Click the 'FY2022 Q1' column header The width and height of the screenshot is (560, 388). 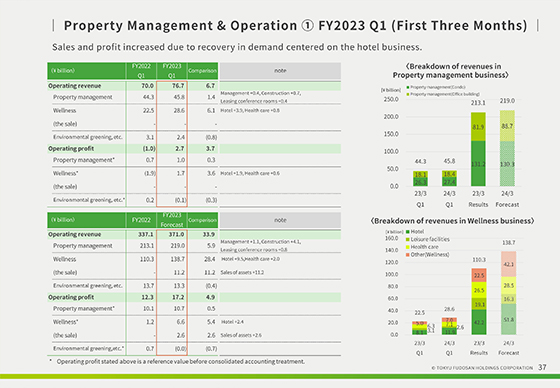141,71
